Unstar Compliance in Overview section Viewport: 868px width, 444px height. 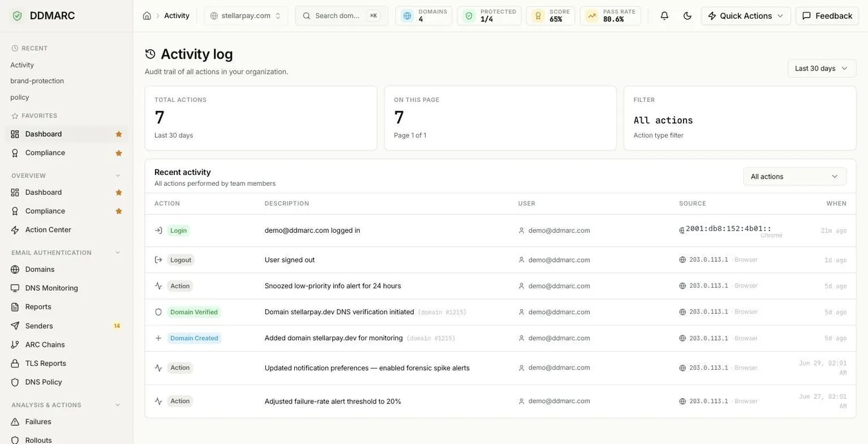point(119,211)
